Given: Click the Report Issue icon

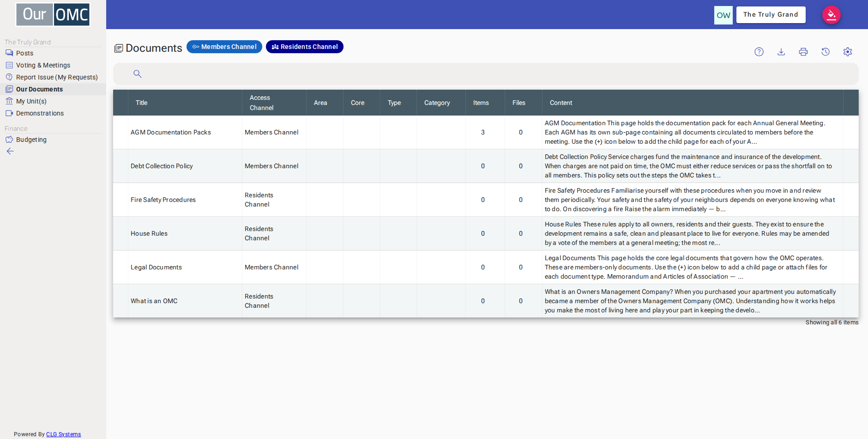Looking at the screenshot, I should point(9,77).
